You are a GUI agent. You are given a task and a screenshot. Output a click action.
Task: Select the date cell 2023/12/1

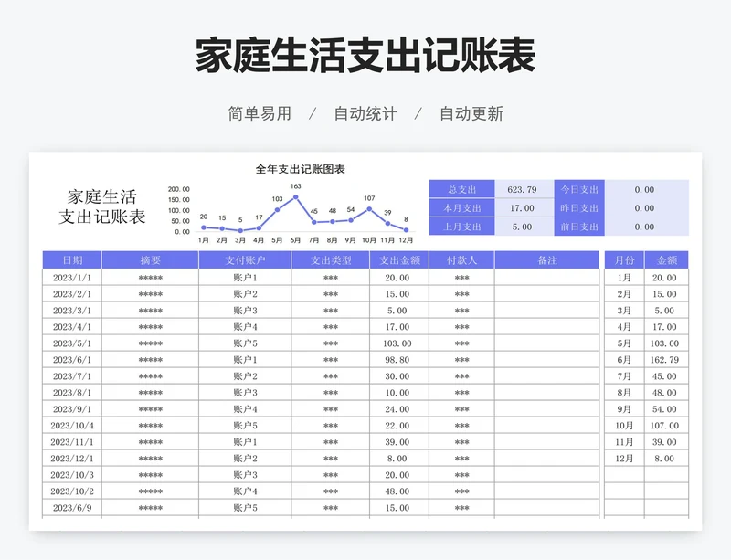click(72, 459)
